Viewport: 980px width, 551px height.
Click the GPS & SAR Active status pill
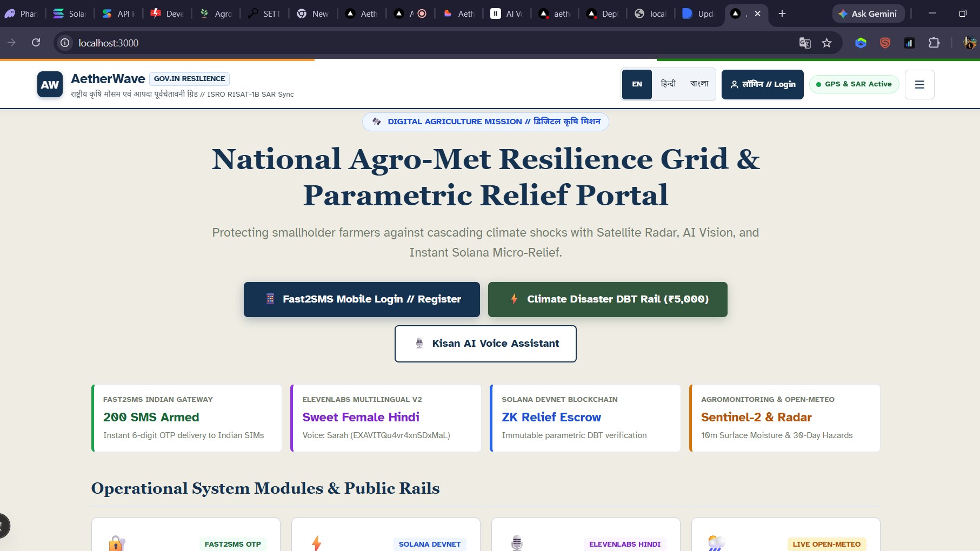[x=854, y=84]
